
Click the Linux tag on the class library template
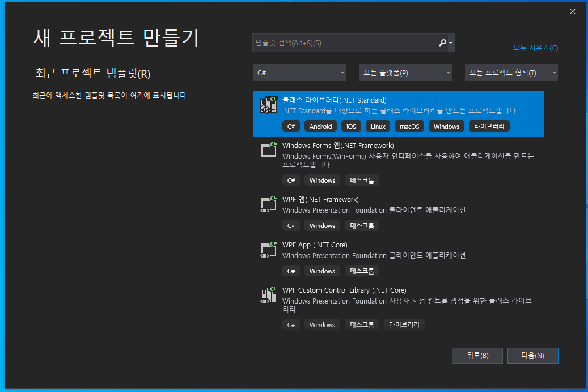pos(378,127)
